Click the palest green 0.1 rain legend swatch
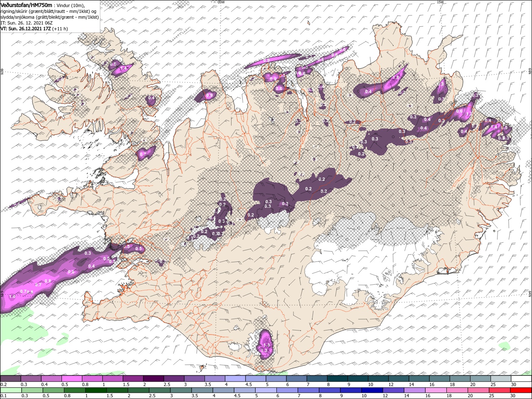This screenshot has height=399, width=532. pos(10,390)
